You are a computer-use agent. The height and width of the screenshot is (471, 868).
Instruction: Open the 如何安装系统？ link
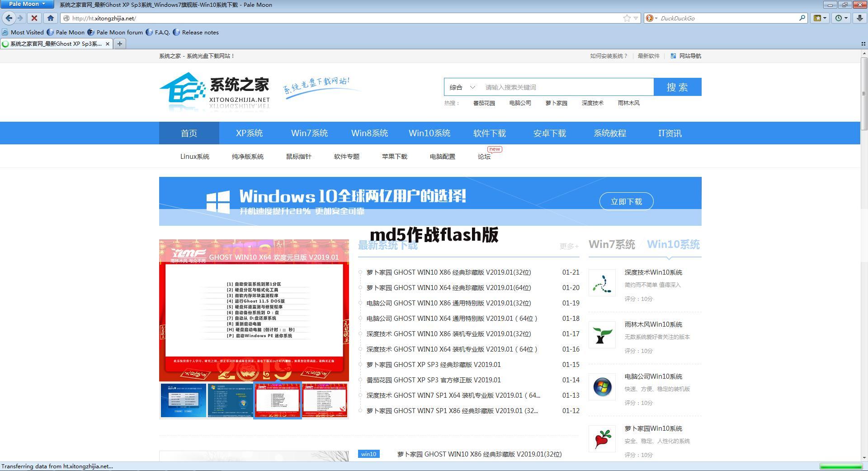click(609, 56)
